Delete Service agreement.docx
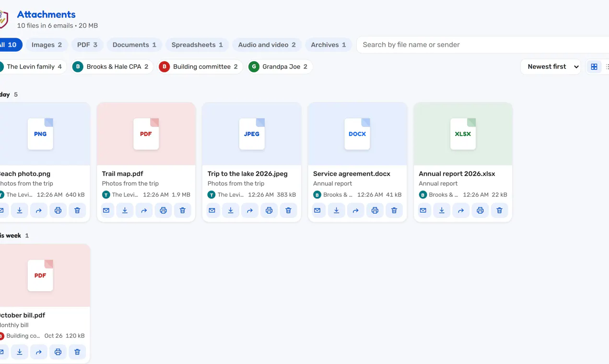The image size is (609, 364). coord(394,210)
